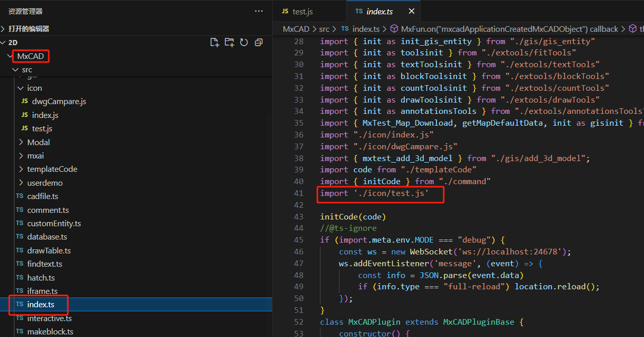Collapse the icon folder
The width and height of the screenshot is (644, 337).
(x=34, y=88)
